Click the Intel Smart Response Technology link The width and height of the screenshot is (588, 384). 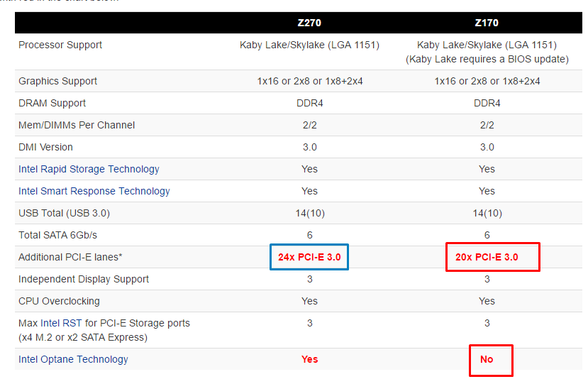point(94,191)
